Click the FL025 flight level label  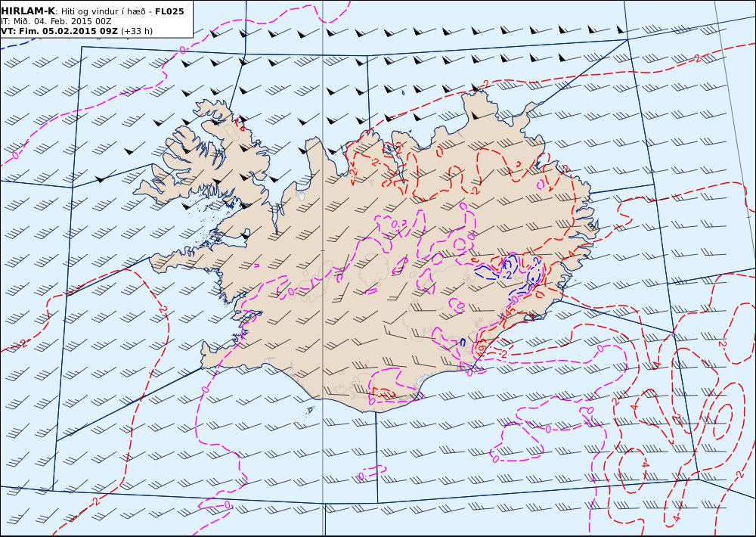(169, 11)
